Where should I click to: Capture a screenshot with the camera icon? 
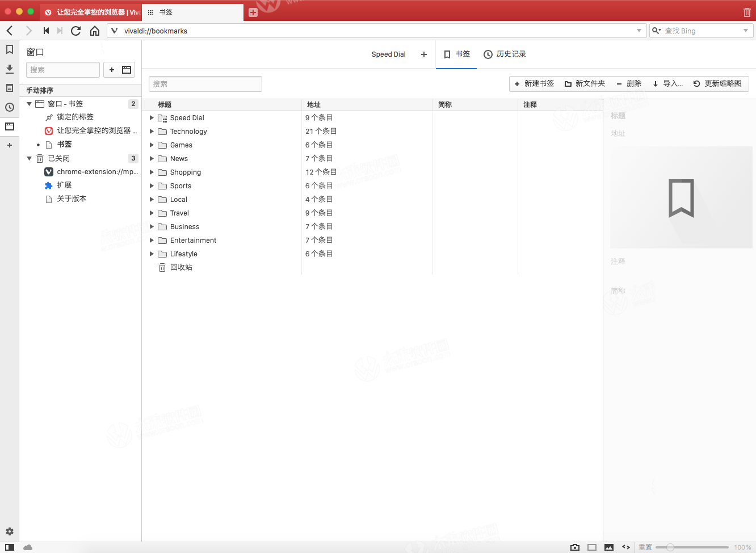pos(575,547)
